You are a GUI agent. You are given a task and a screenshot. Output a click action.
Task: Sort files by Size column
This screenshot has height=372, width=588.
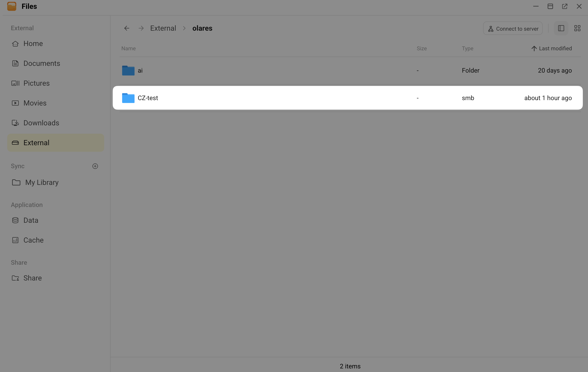(422, 48)
